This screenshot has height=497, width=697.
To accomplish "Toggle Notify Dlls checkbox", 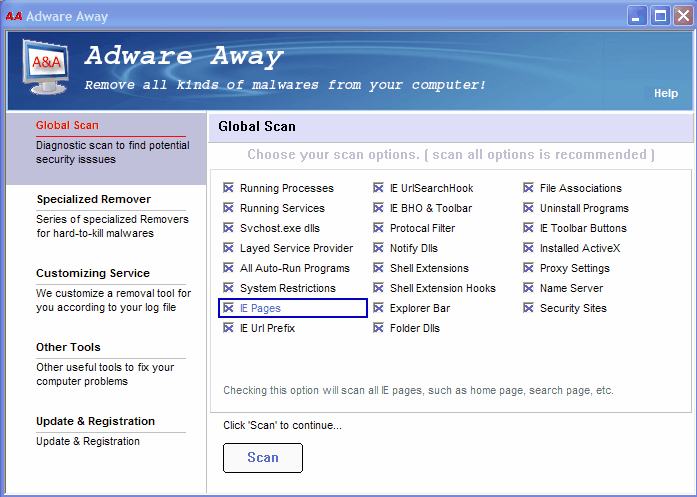I will click(x=378, y=248).
